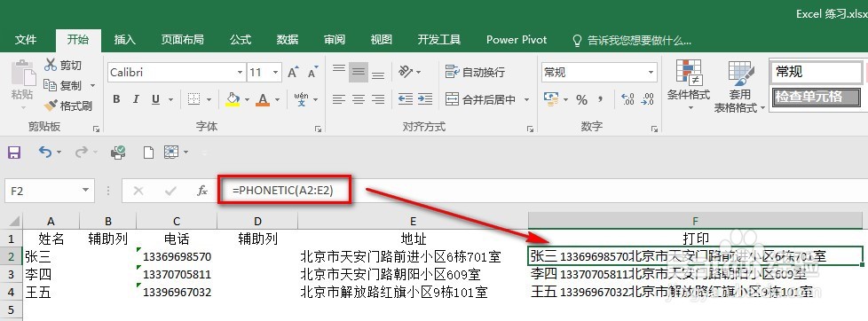Decrease indent
The height and width of the screenshot is (321, 868).
click(406, 99)
